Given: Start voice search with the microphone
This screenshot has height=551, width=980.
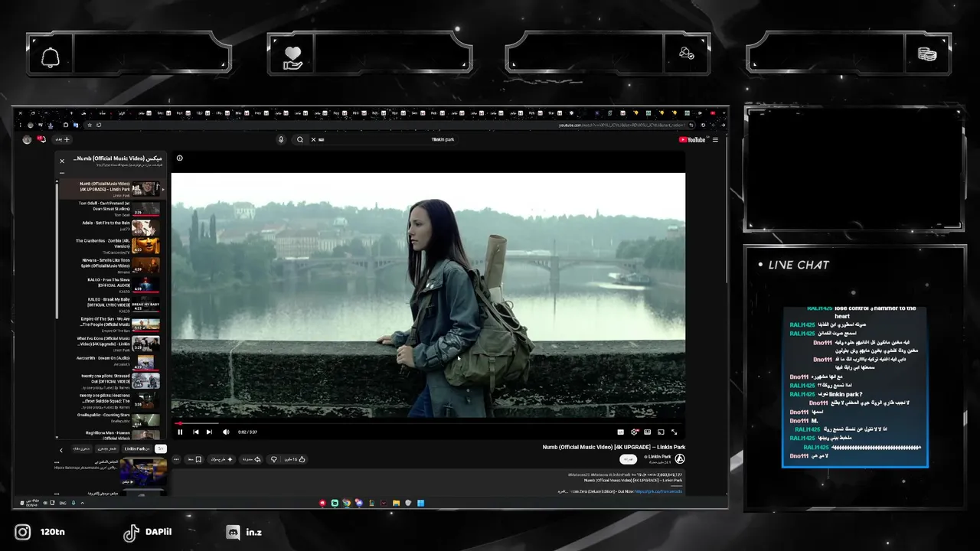Looking at the screenshot, I should click(281, 139).
